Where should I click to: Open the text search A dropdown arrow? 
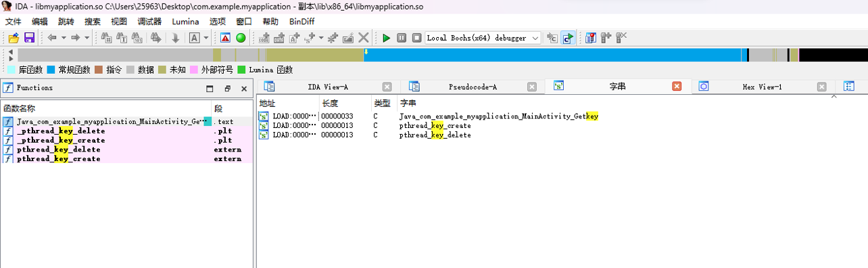(206, 38)
